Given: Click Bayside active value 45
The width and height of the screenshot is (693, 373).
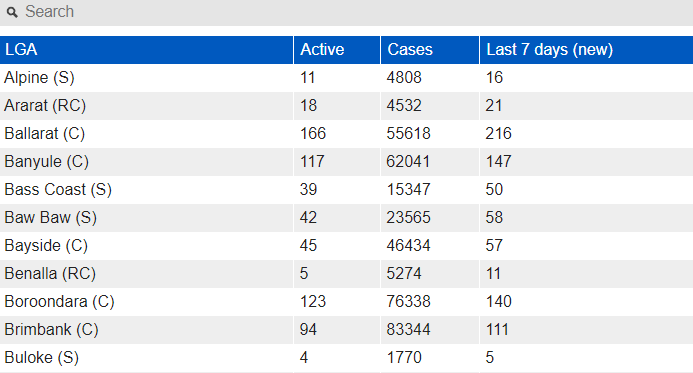Looking at the screenshot, I should click(308, 246).
